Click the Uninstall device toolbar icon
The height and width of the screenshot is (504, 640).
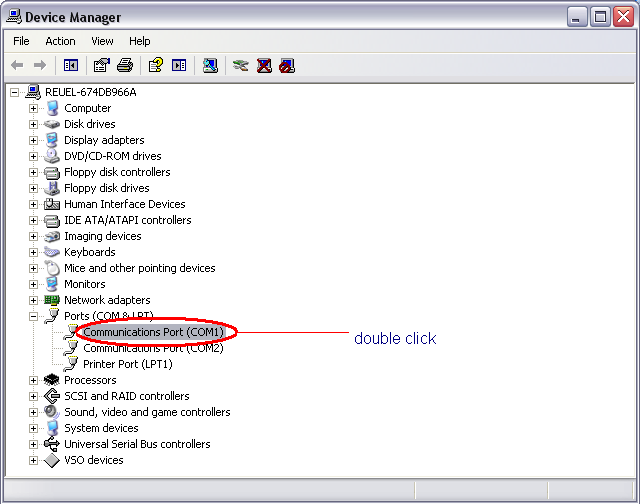point(264,65)
